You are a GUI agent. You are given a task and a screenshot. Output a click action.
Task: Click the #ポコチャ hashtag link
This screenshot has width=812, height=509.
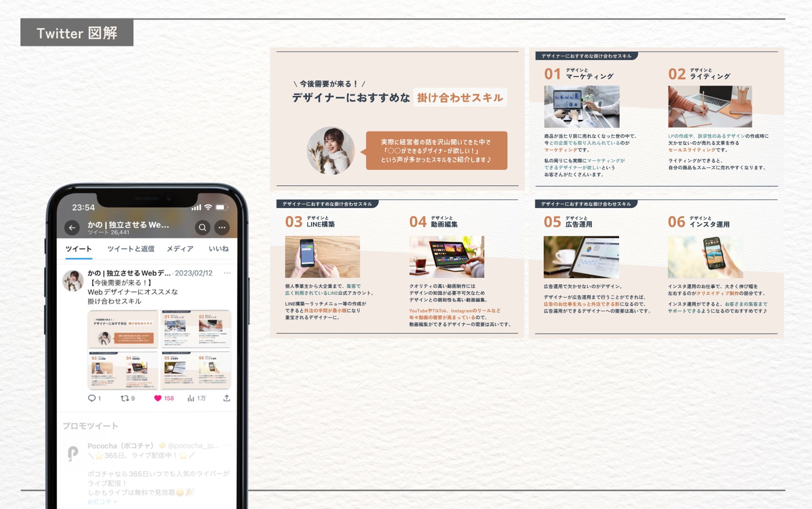pos(103,502)
